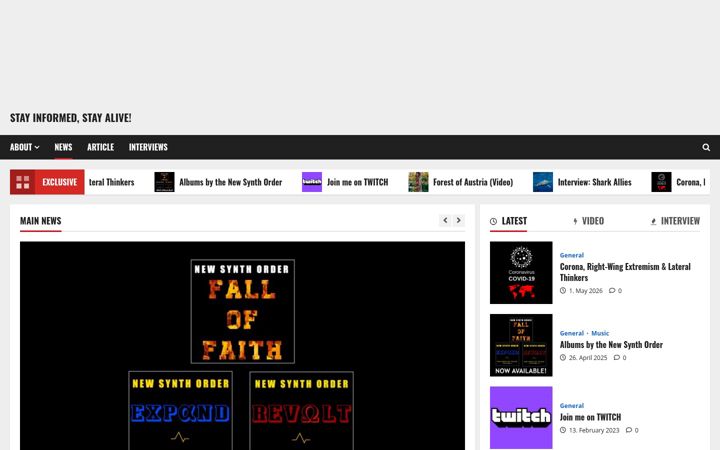The height and width of the screenshot is (450, 720).
Task: Click the grid icon beside EXCLUSIVE
Action: 22,182
